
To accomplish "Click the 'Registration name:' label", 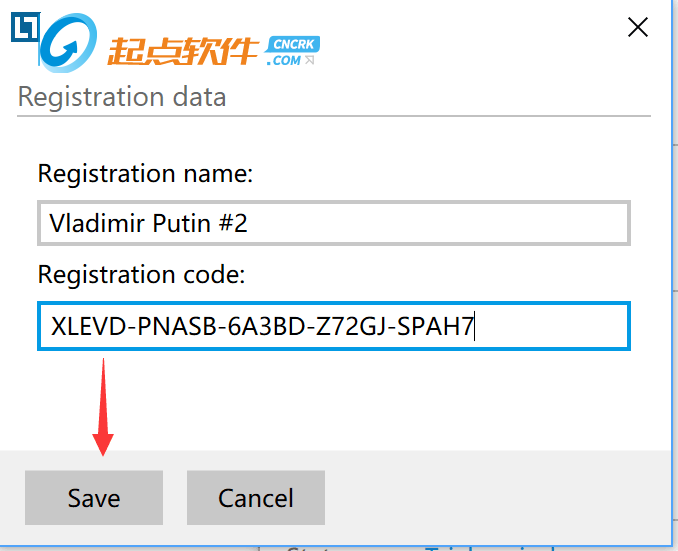I will pyautogui.click(x=146, y=173).
